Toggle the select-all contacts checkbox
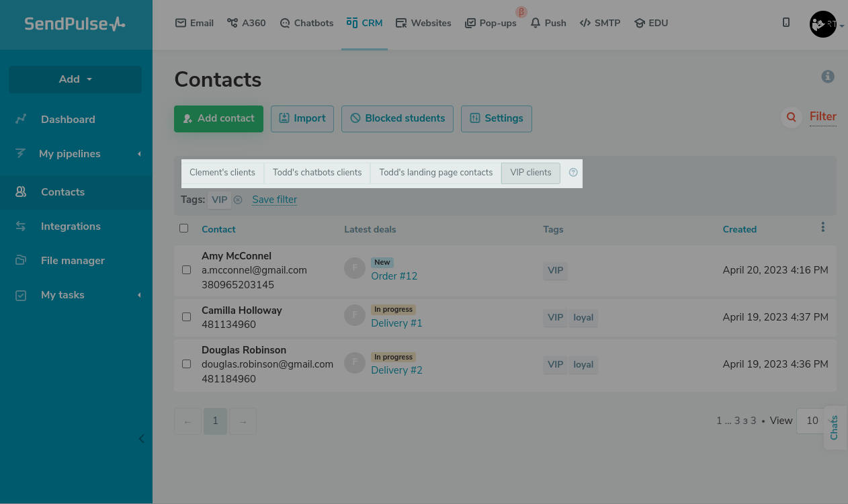Image resolution: width=848 pixels, height=504 pixels. click(184, 228)
